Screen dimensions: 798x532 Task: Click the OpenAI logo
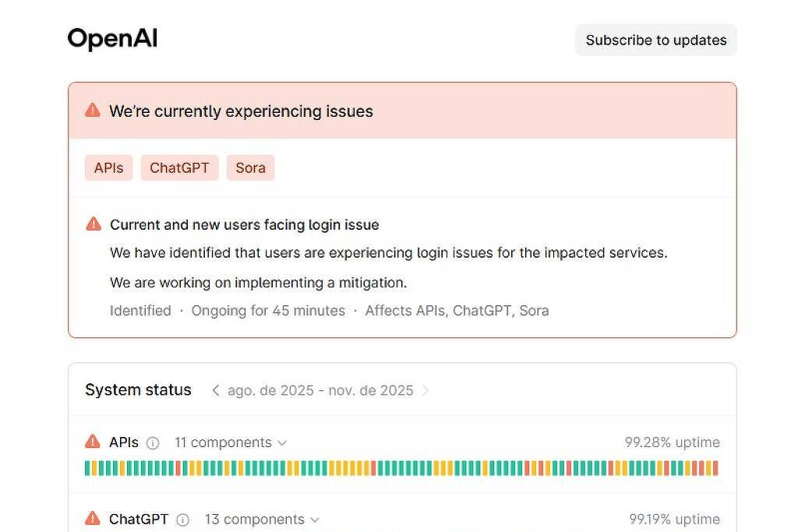[x=112, y=39]
